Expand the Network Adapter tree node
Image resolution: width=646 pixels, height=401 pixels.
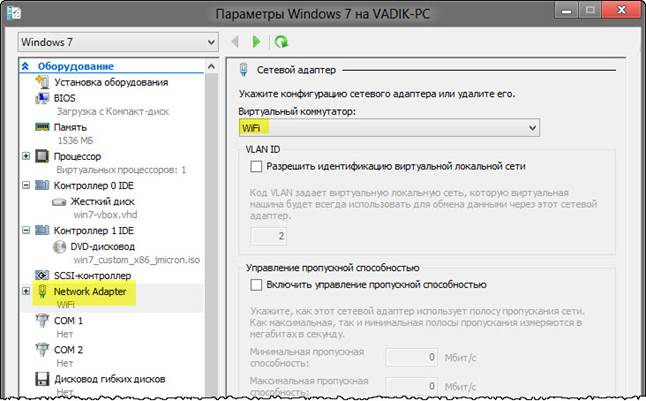pyautogui.click(x=26, y=291)
